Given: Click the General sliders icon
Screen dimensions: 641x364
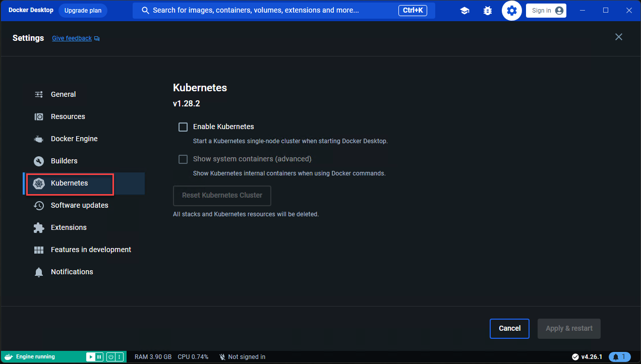Looking at the screenshot, I should (x=39, y=94).
